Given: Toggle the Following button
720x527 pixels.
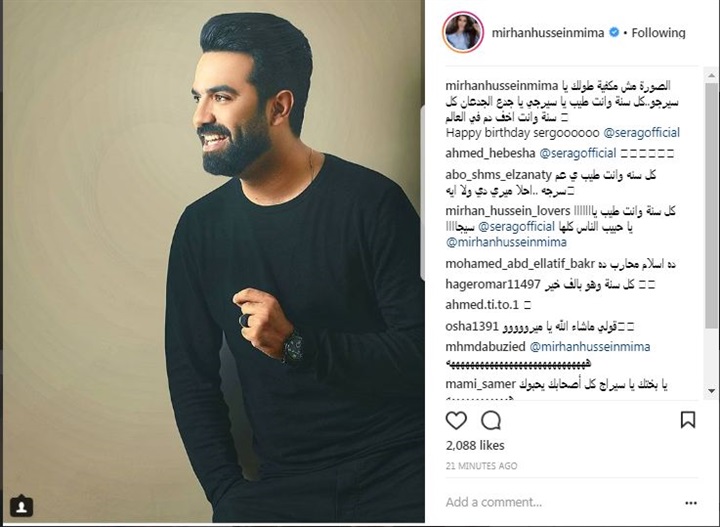Looking at the screenshot, I should click(x=658, y=33).
